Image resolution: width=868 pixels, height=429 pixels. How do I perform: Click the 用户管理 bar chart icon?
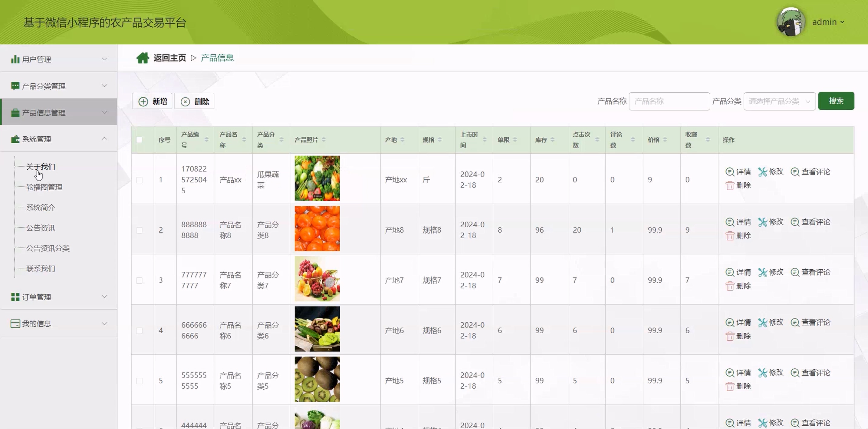[15, 59]
